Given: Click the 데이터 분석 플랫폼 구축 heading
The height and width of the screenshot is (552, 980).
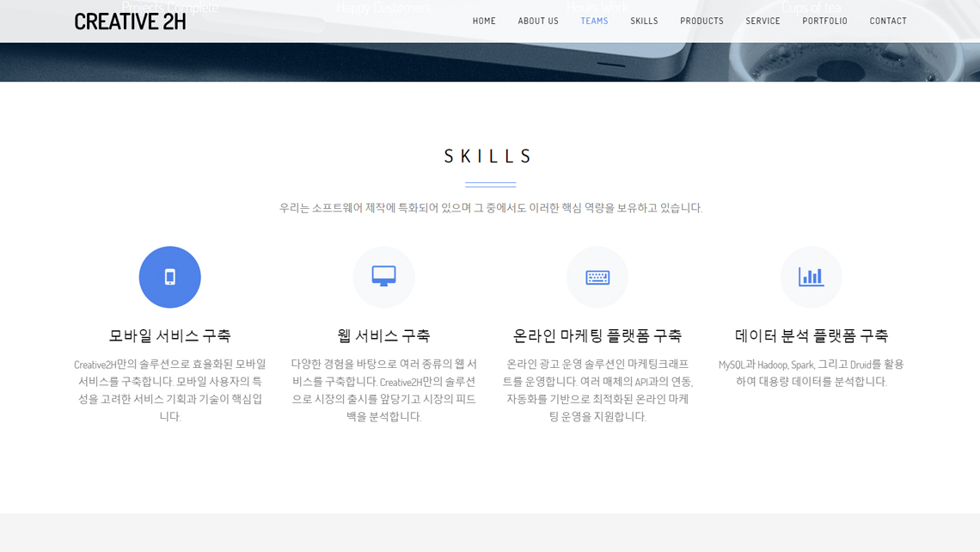Looking at the screenshot, I should [811, 335].
